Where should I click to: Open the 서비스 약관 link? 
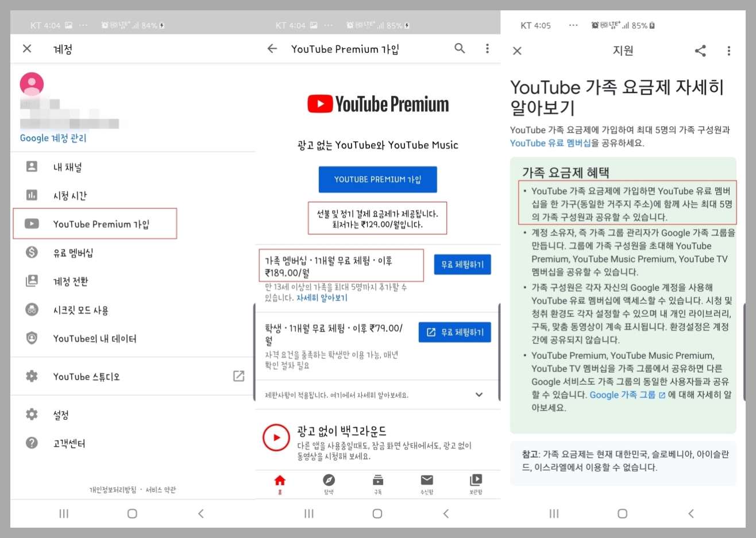161,490
